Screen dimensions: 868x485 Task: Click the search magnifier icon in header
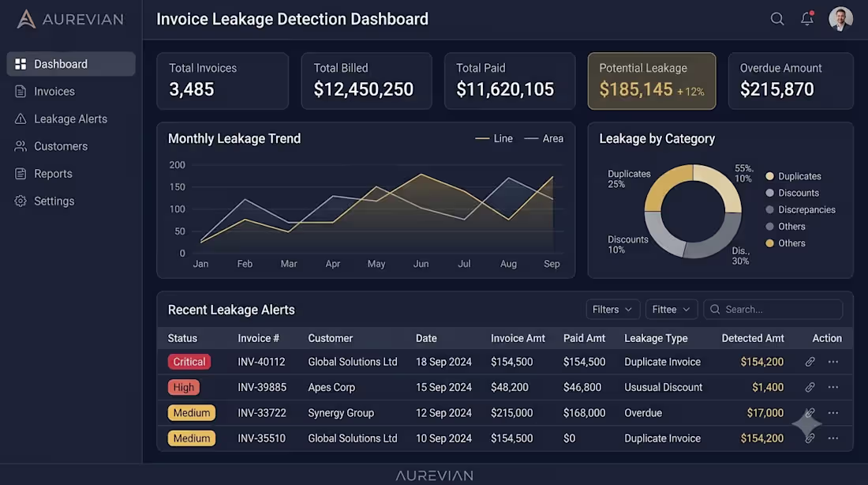[x=777, y=19]
